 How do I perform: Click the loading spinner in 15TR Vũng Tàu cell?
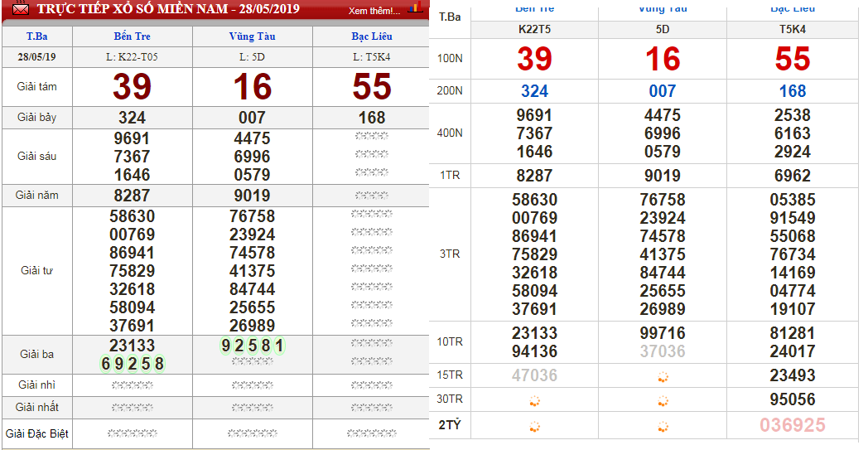(663, 377)
